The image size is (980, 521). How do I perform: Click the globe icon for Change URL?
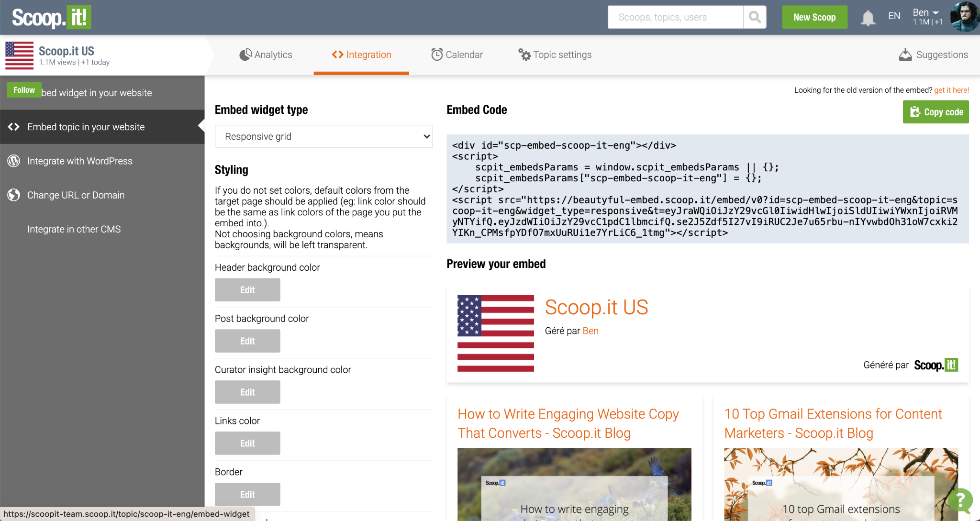pyautogui.click(x=14, y=195)
